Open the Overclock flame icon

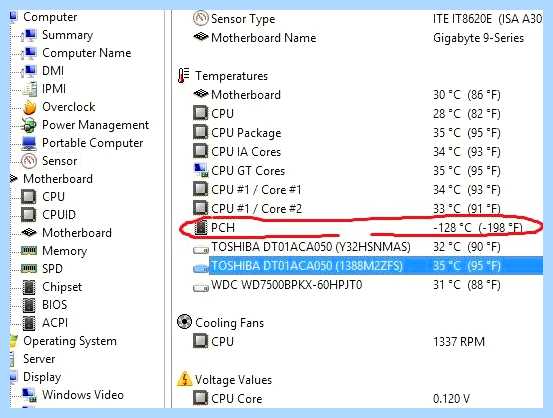tap(29, 107)
